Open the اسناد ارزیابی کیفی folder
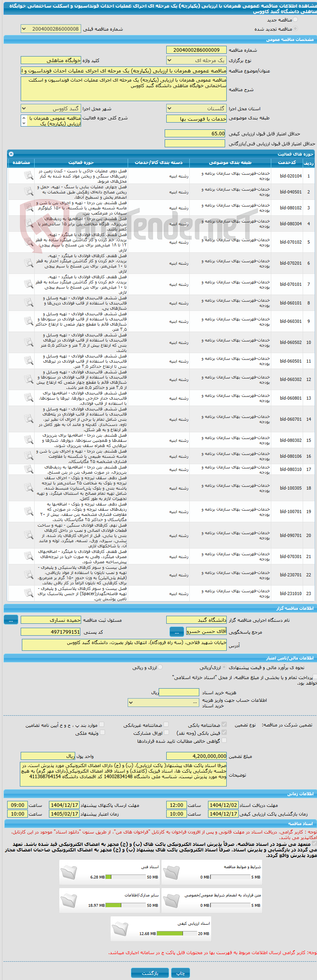 (120, 929)
